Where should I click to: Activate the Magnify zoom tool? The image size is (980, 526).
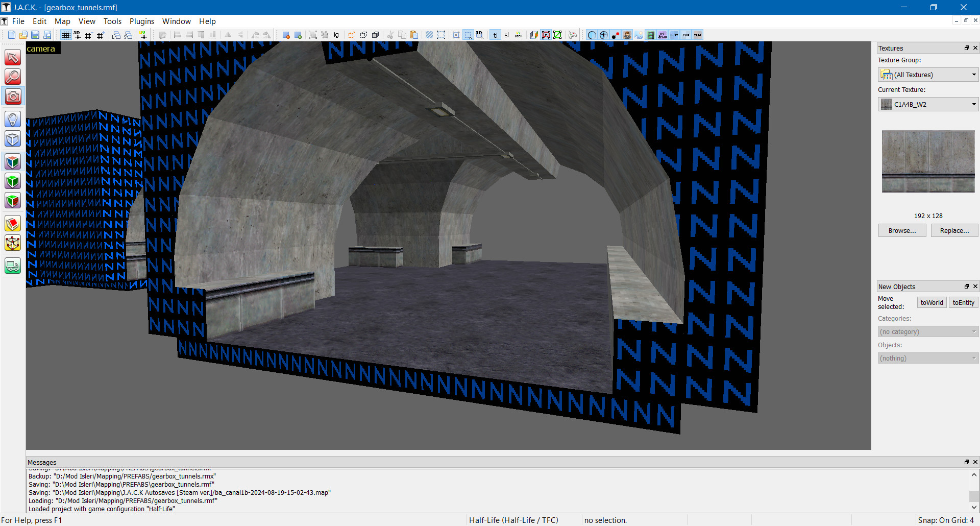pyautogui.click(x=13, y=77)
